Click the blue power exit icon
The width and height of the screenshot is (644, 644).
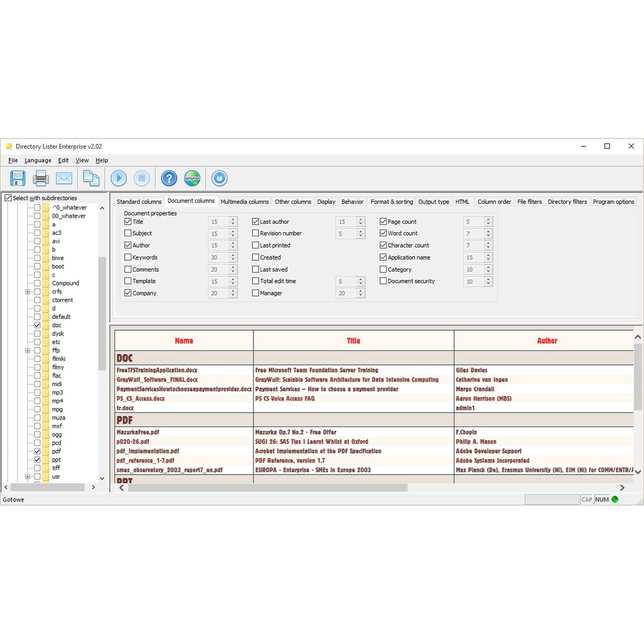click(x=219, y=178)
